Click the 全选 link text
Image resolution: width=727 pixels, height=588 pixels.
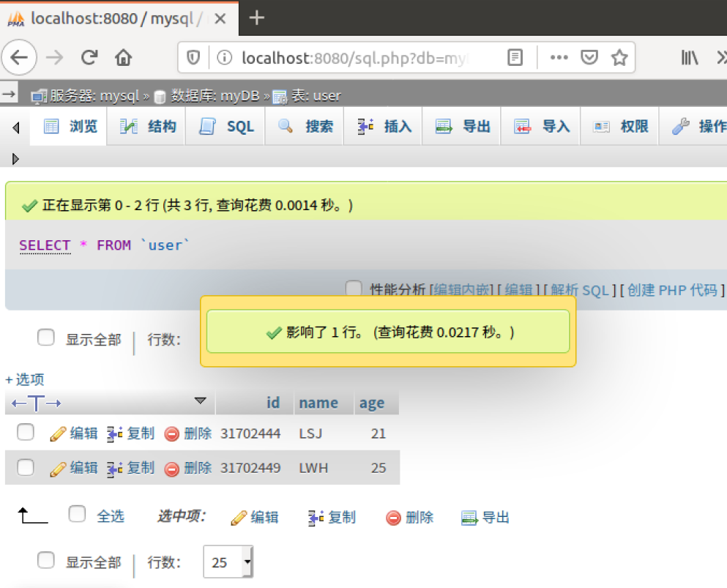click(111, 516)
